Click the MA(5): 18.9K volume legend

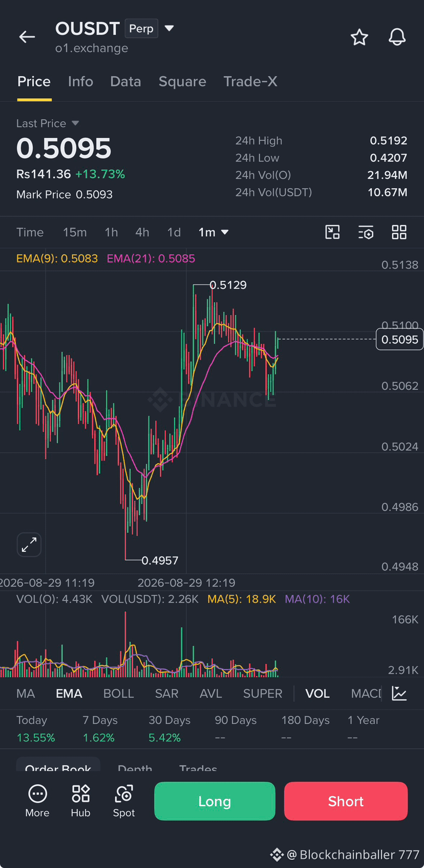(x=242, y=599)
